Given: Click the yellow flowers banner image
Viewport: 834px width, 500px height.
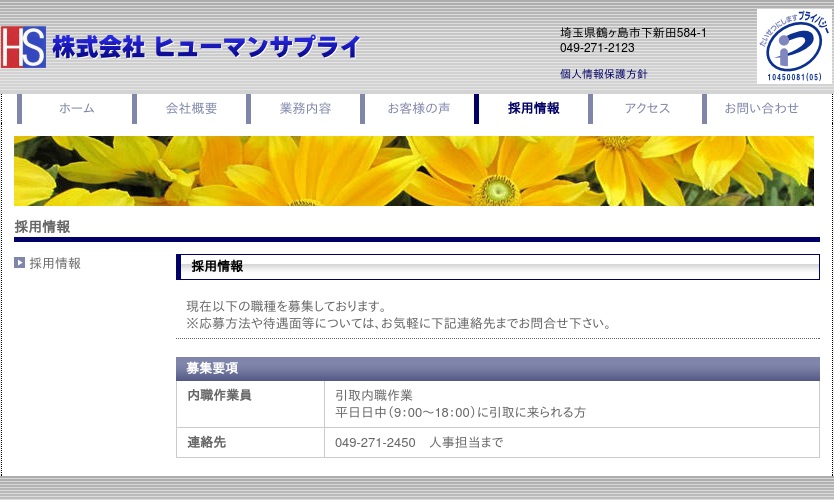Looking at the screenshot, I should coord(414,171).
